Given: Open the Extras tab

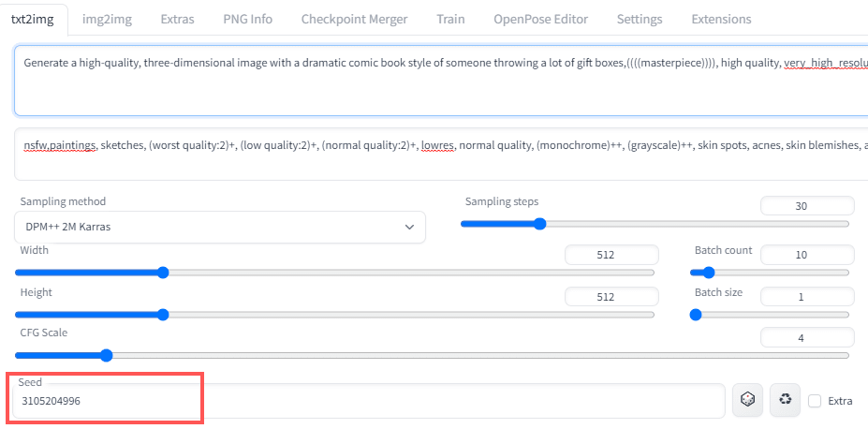Looking at the screenshot, I should 177,20.
